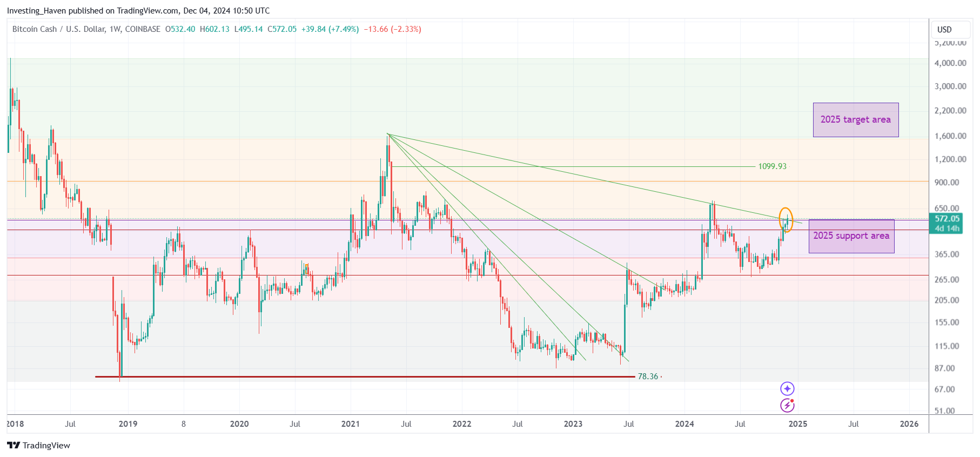This screenshot has width=980, height=457.
Task: Click the 365.00 price axis label
Action: (947, 254)
